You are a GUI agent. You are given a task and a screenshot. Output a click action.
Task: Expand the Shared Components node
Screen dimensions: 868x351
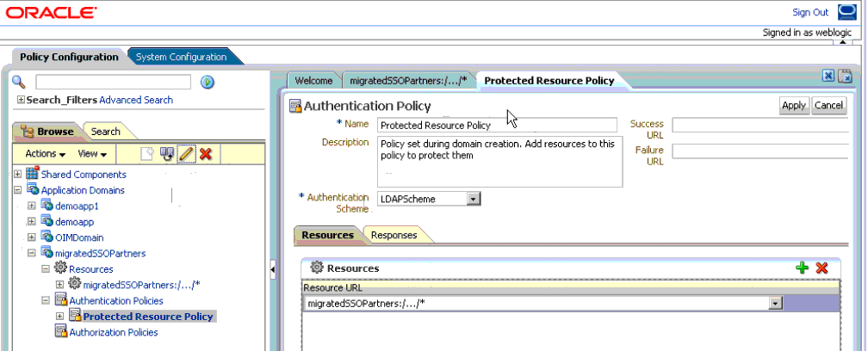click(x=18, y=174)
